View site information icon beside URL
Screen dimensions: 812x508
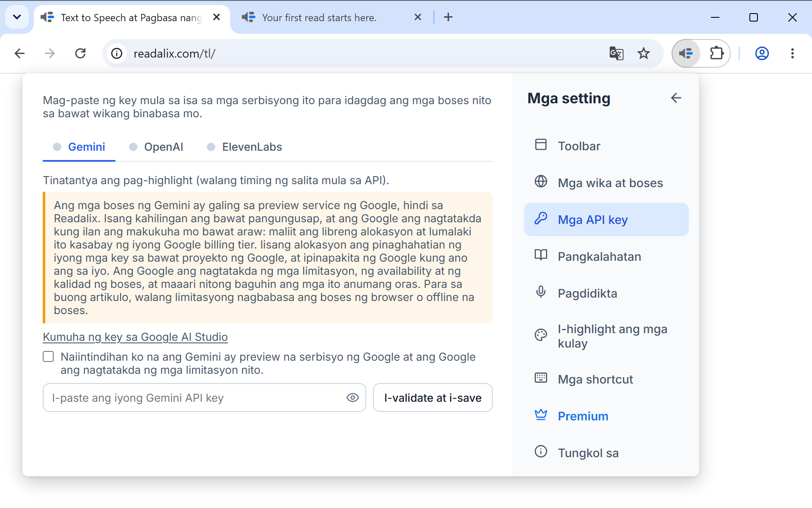pos(117,53)
